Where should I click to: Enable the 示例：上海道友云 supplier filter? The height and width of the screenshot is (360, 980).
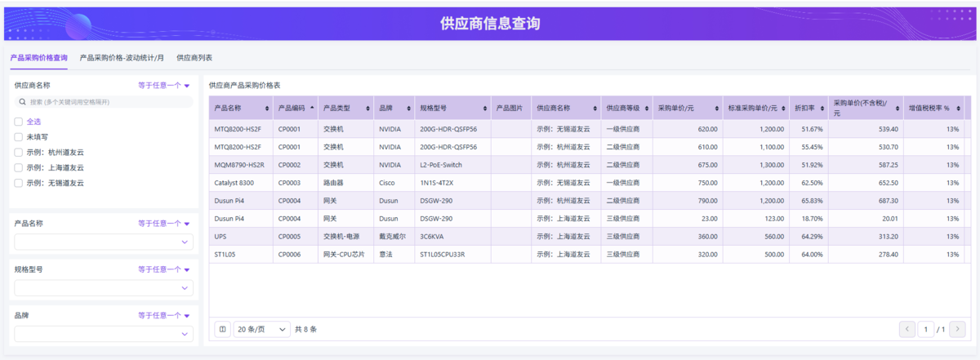click(x=18, y=167)
